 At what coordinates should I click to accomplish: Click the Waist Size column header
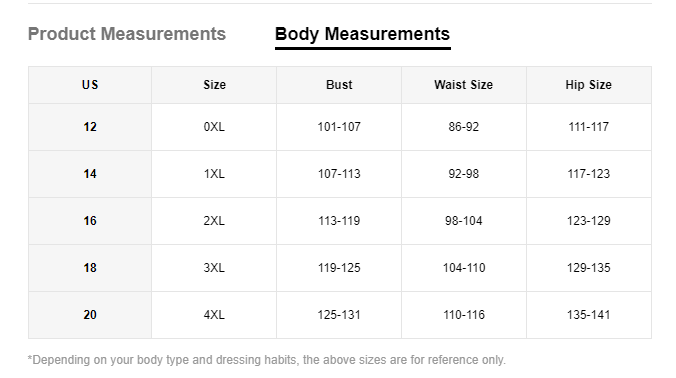click(x=464, y=85)
